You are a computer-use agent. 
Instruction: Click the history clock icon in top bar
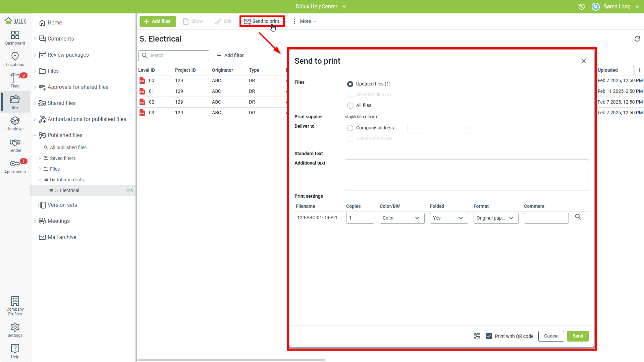[582, 7]
